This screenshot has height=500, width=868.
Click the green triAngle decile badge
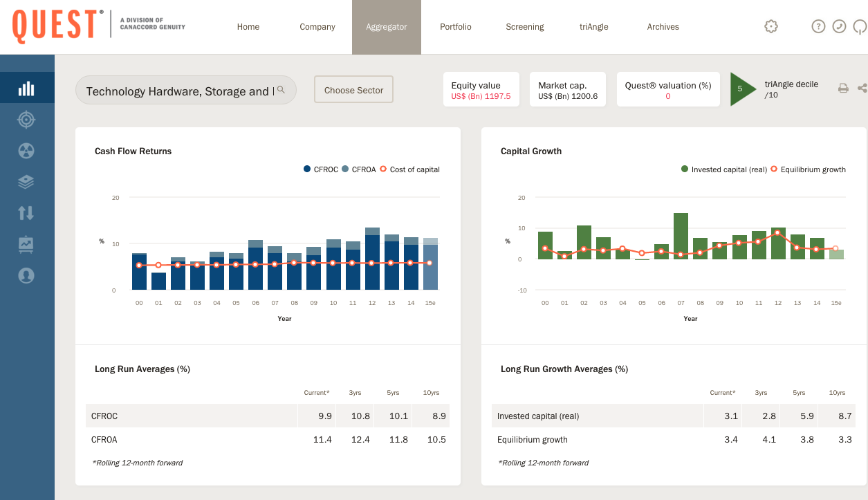click(x=741, y=89)
